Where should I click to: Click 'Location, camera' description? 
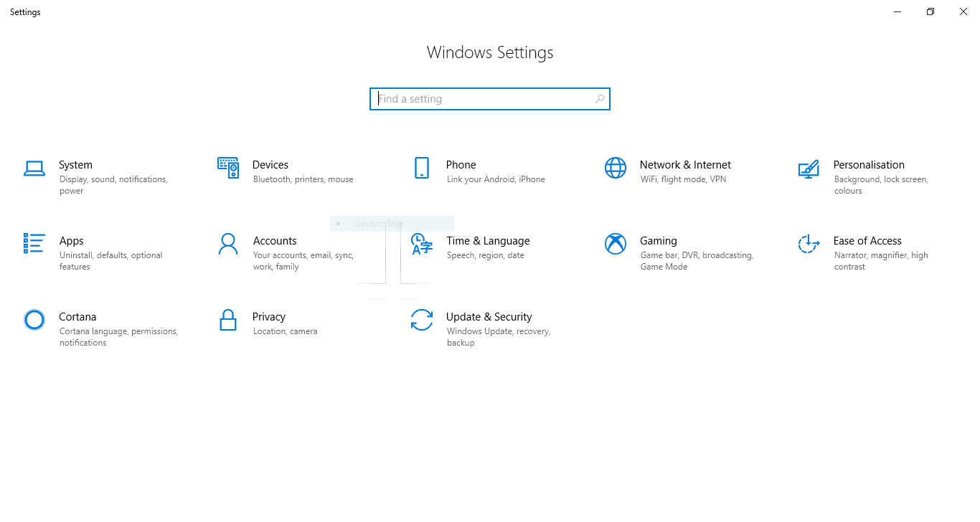[286, 331]
